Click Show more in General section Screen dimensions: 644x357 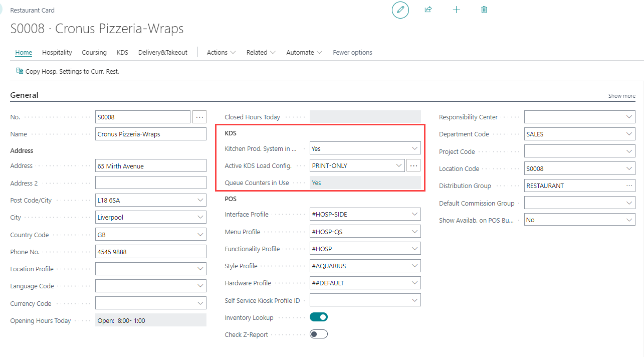point(621,96)
